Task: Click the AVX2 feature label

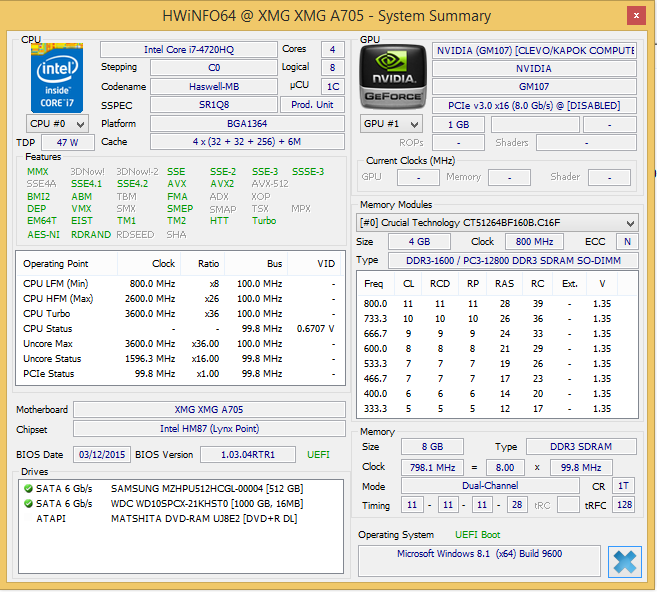Action: [222, 184]
